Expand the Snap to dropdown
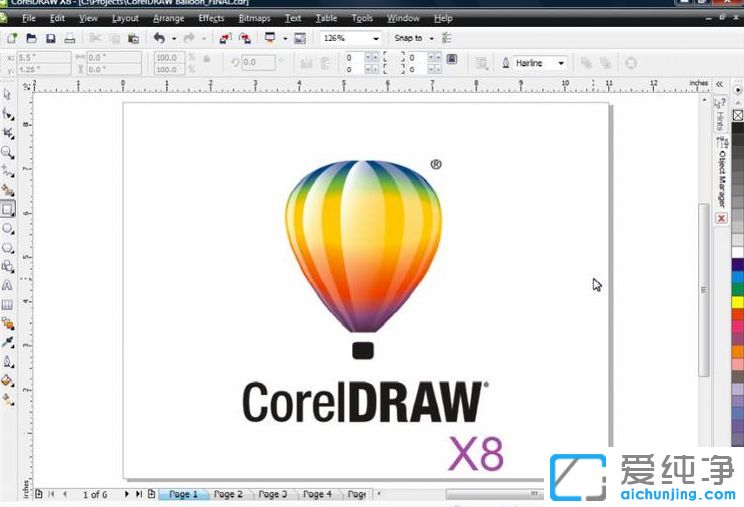Image resolution: width=744 pixels, height=507 pixels. coord(432,38)
